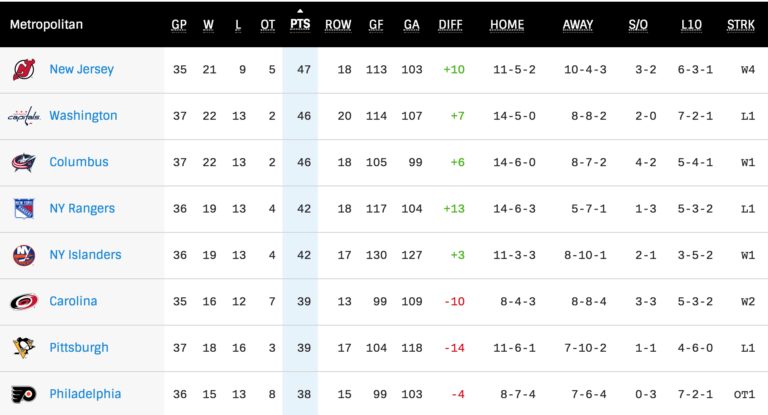The image size is (768, 415).
Task: Sort standings by PTS column
Action: click(x=300, y=25)
